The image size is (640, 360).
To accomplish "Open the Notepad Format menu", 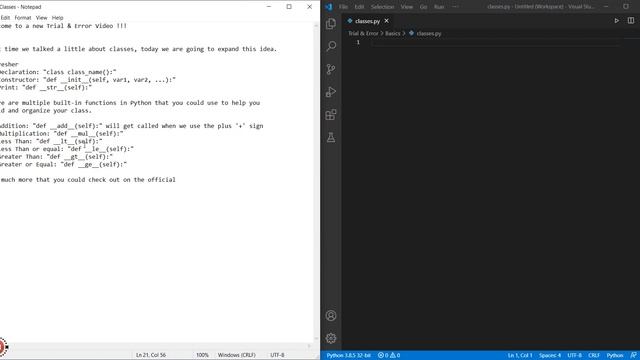I will pyautogui.click(x=23, y=18).
